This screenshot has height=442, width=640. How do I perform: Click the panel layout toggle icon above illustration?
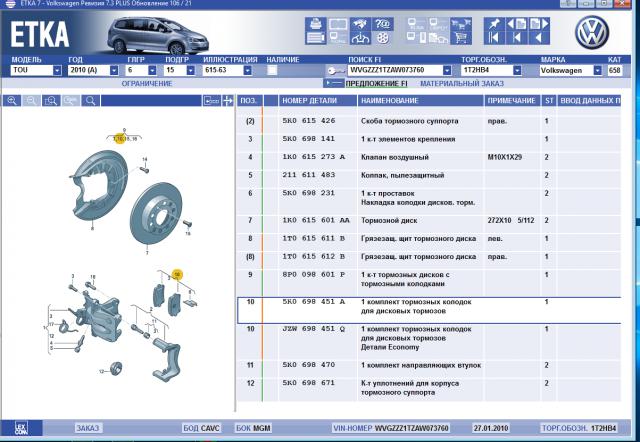tap(211, 100)
